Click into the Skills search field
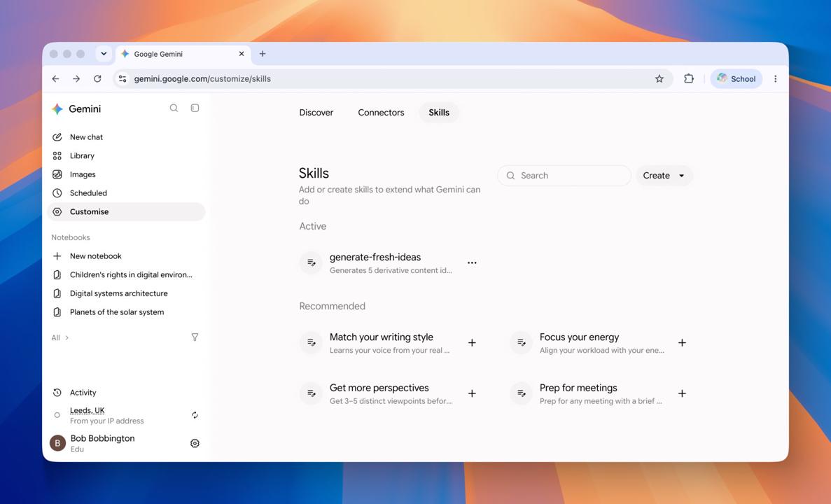Image resolution: width=831 pixels, height=504 pixels. 564,176
